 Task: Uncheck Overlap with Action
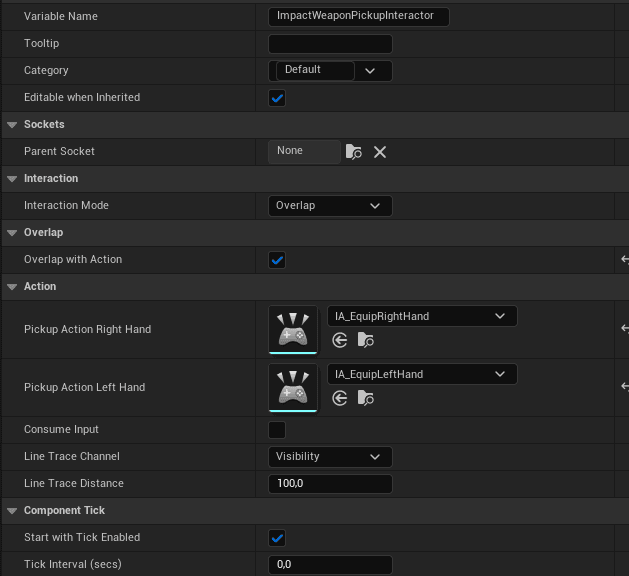coord(277,260)
